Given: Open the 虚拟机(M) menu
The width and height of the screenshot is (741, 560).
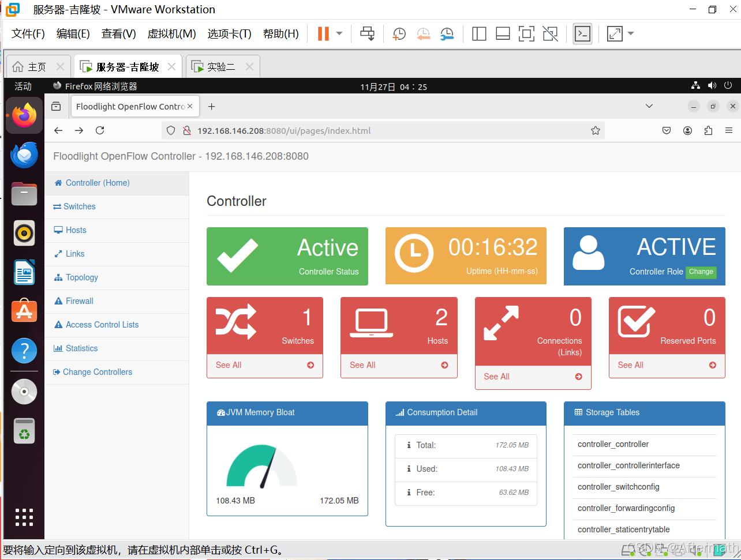Looking at the screenshot, I should 172,33.
